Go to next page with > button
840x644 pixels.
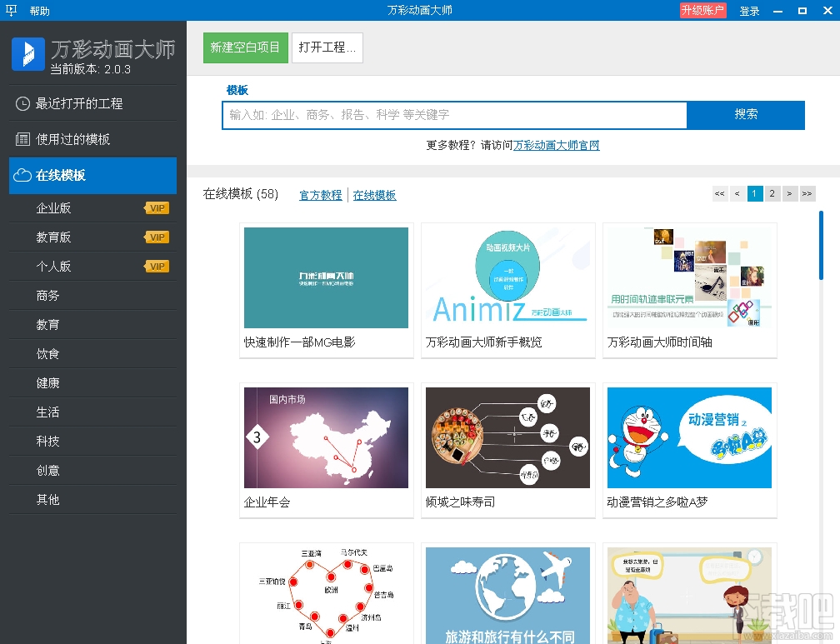[x=789, y=193]
